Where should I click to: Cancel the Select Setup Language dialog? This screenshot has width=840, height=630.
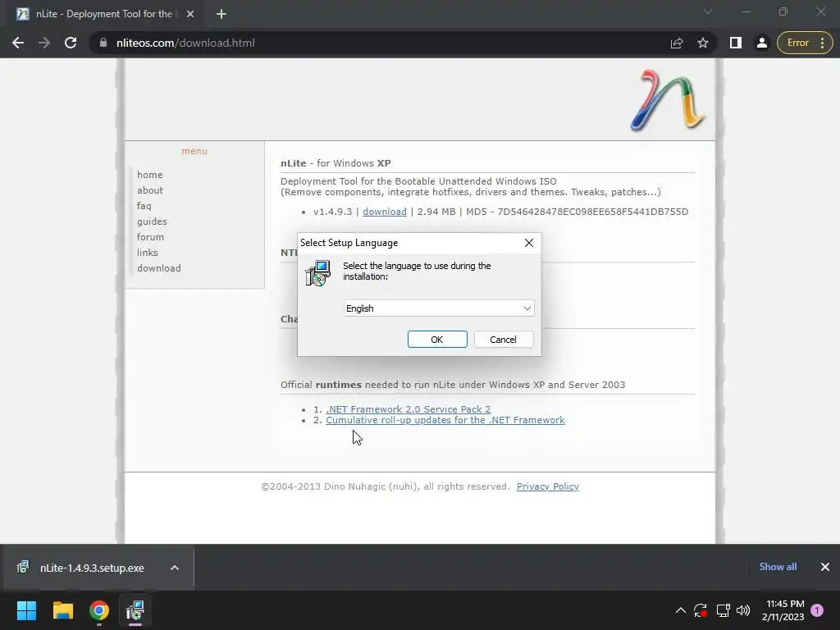click(504, 340)
